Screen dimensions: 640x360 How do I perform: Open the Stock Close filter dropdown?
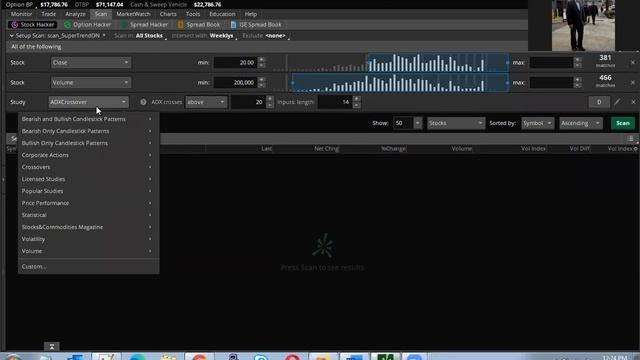pos(91,62)
